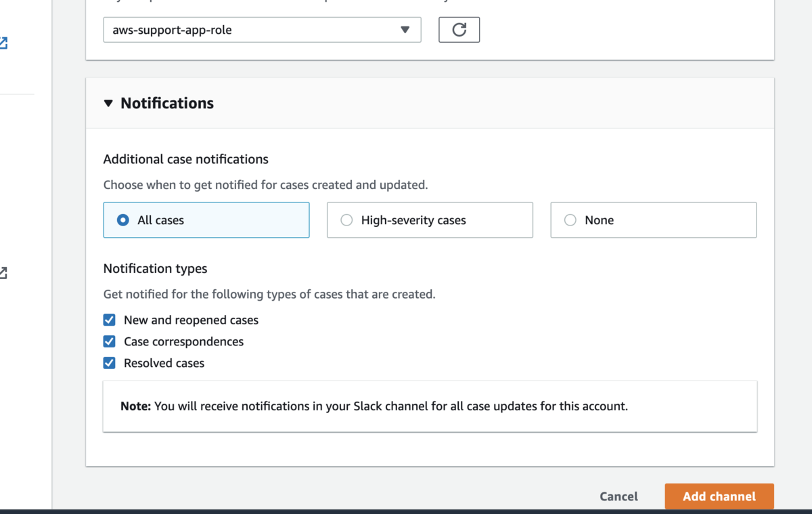
Task: Select the All cases radio button
Action: tap(123, 220)
